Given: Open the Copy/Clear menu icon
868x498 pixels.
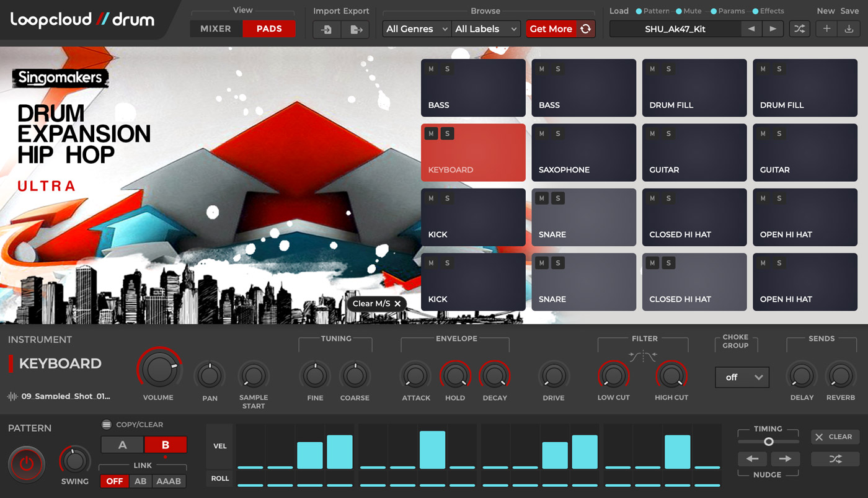Looking at the screenshot, I should pyautogui.click(x=107, y=425).
